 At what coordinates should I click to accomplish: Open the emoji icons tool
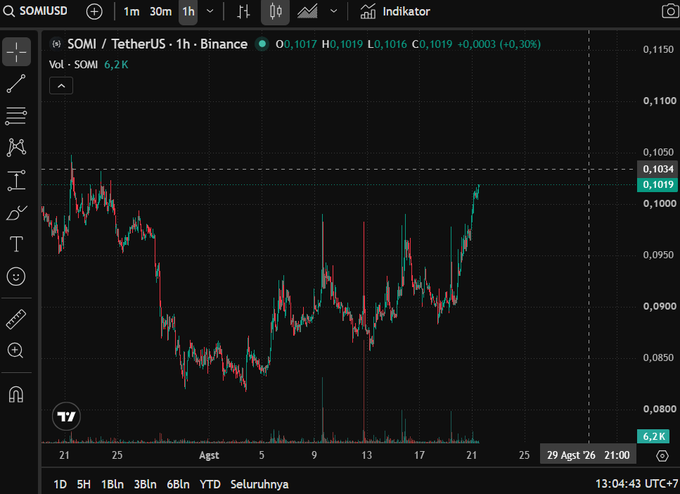point(16,276)
